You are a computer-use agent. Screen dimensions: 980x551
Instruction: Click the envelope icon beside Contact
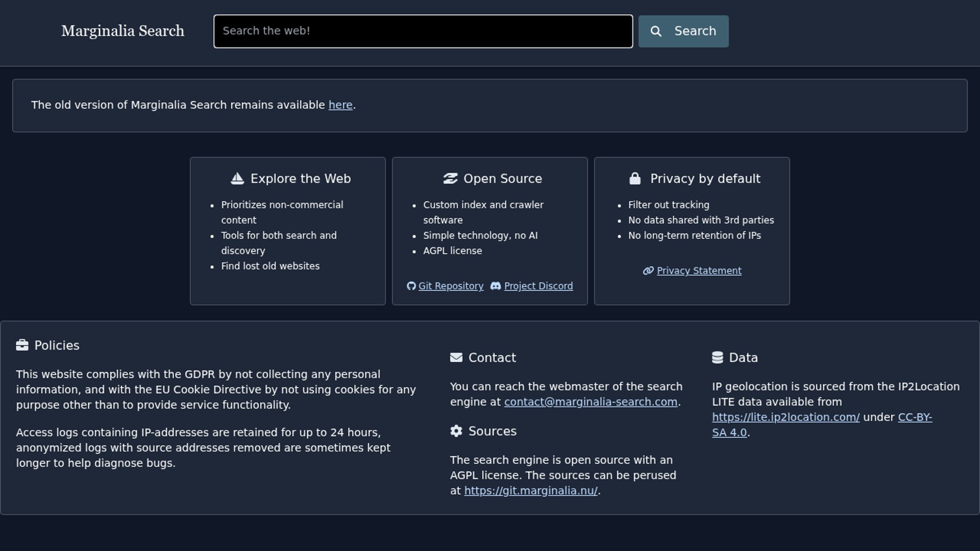456,358
